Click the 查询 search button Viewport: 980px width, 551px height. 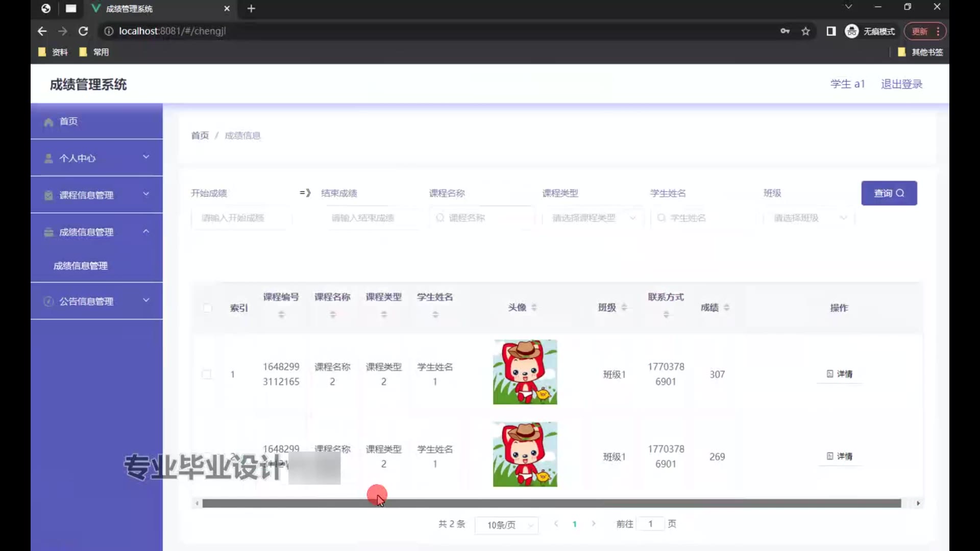(x=889, y=193)
